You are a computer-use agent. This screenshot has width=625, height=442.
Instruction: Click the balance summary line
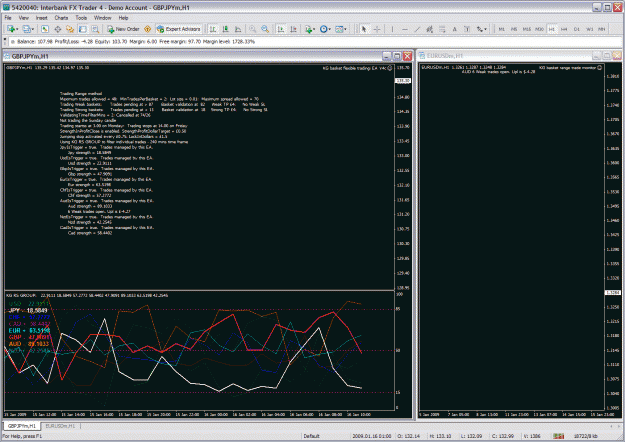[x=136, y=41]
